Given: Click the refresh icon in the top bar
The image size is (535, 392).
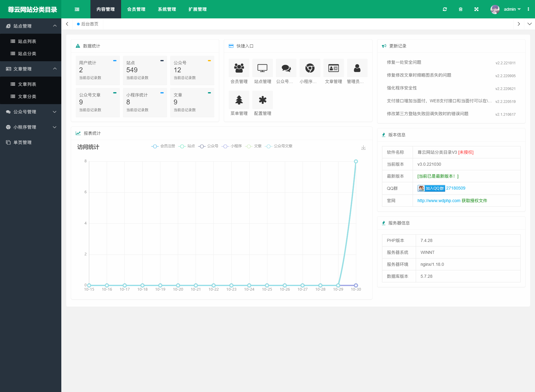Looking at the screenshot, I should [445, 9].
